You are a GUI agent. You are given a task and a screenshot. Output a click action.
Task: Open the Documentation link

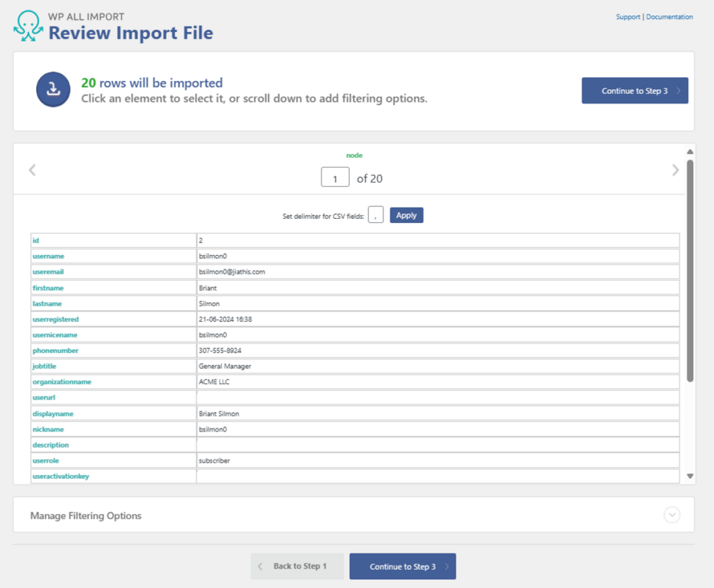coord(669,17)
